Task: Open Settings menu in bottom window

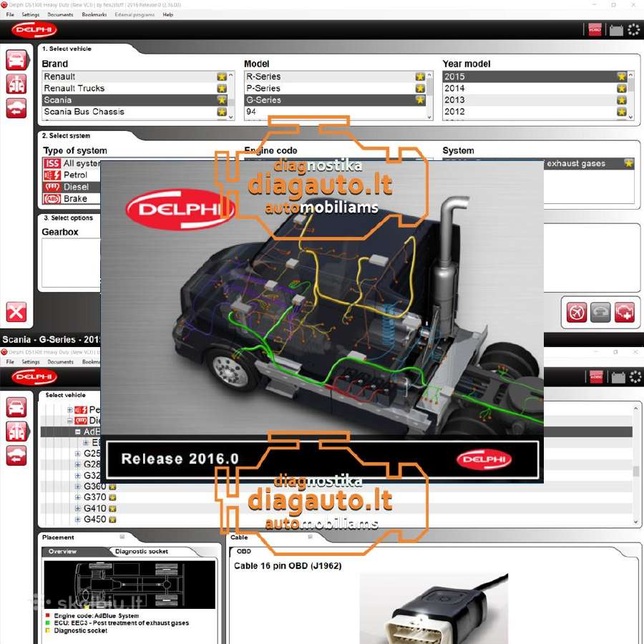Action: 30,362
